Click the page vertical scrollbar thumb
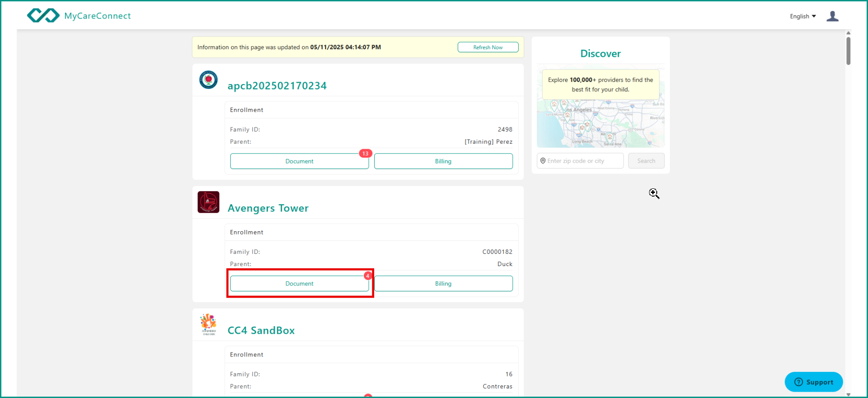 tap(848, 51)
